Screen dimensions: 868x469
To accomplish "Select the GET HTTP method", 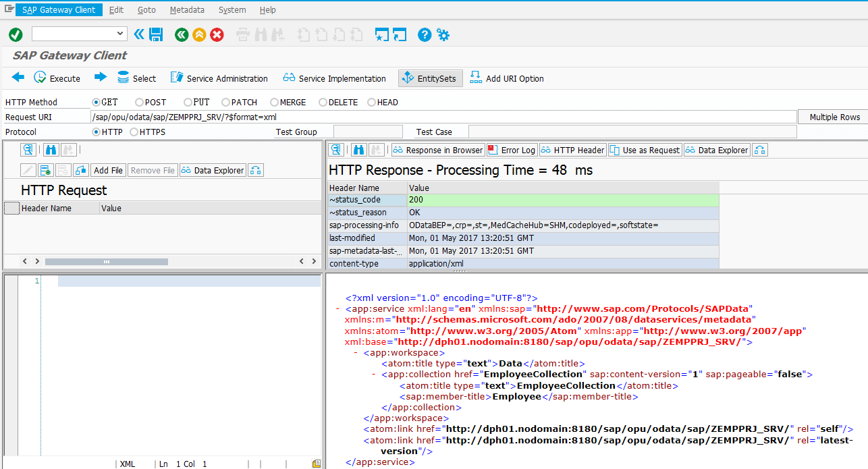I will (x=96, y=103).
